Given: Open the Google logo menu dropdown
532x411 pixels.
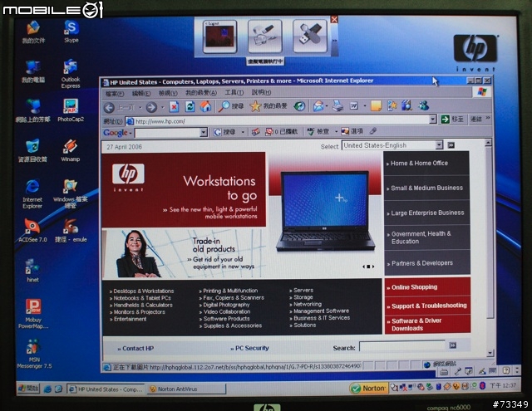Looking at the screenshot, I should (x=117, y=133).
